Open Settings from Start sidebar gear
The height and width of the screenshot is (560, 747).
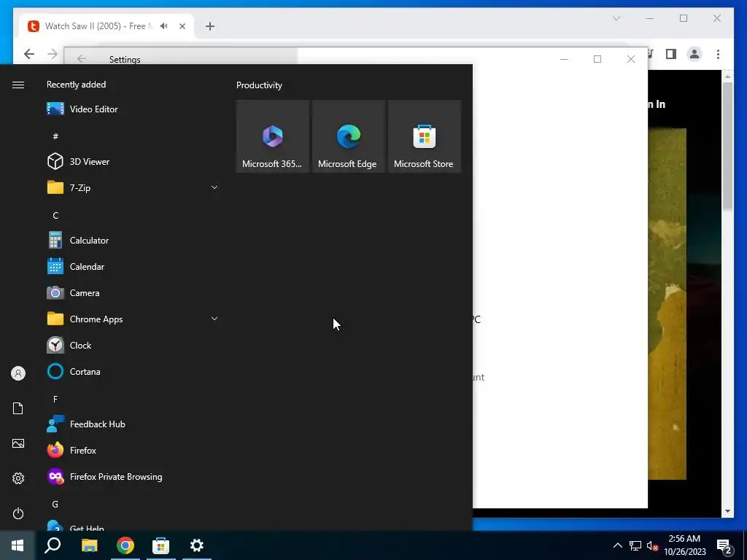tap(18, 478)
